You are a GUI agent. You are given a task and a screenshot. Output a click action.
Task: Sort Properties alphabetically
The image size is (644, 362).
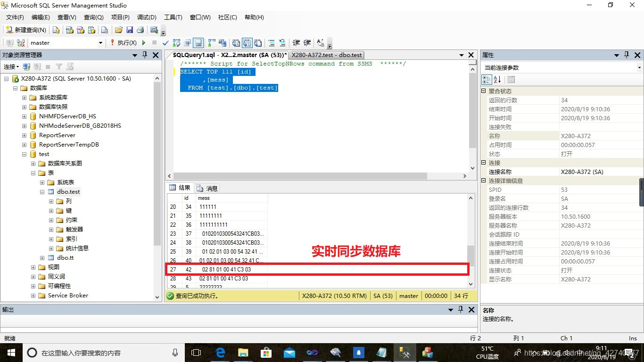[497, 80]
